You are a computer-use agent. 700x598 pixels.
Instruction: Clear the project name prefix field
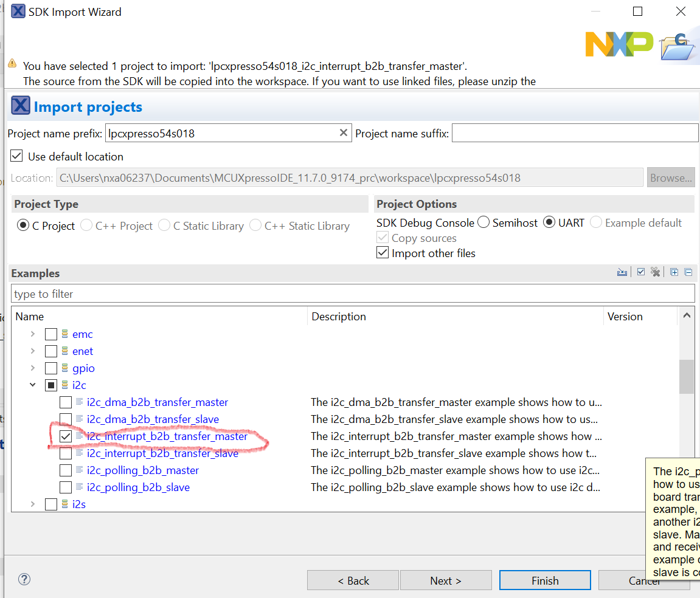click(x=344, y=132)
